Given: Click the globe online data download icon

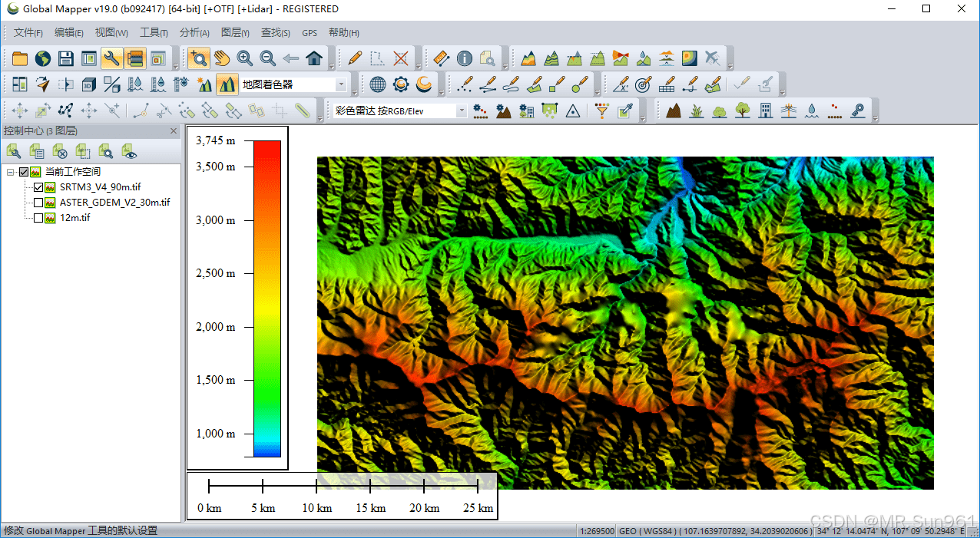Looking at the screenshot, I should (x=43, y=58).
